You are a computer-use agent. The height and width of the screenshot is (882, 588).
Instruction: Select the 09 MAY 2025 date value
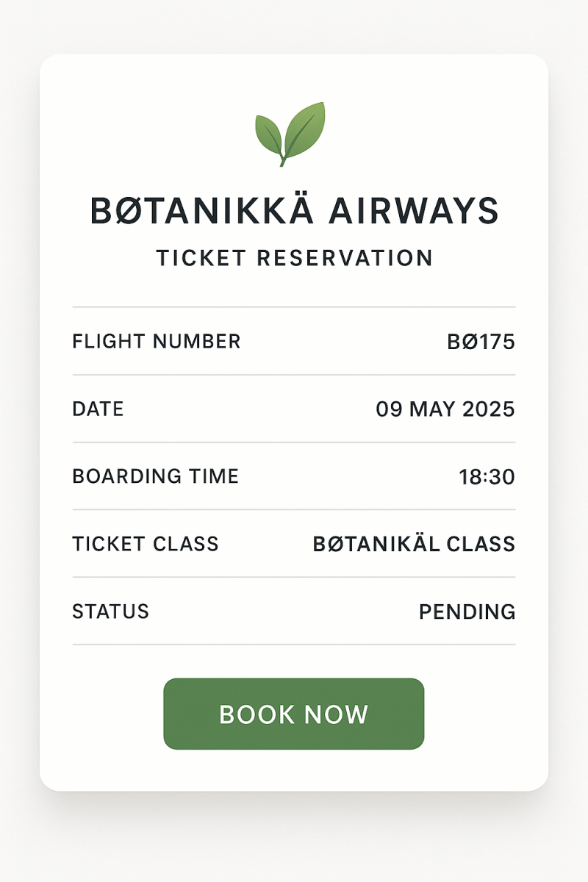pos(445,409)
